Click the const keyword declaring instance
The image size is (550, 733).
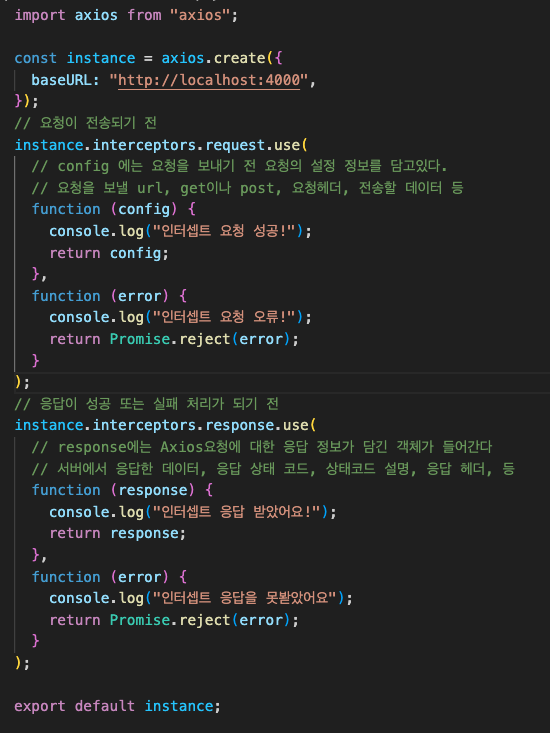point(36,58)
